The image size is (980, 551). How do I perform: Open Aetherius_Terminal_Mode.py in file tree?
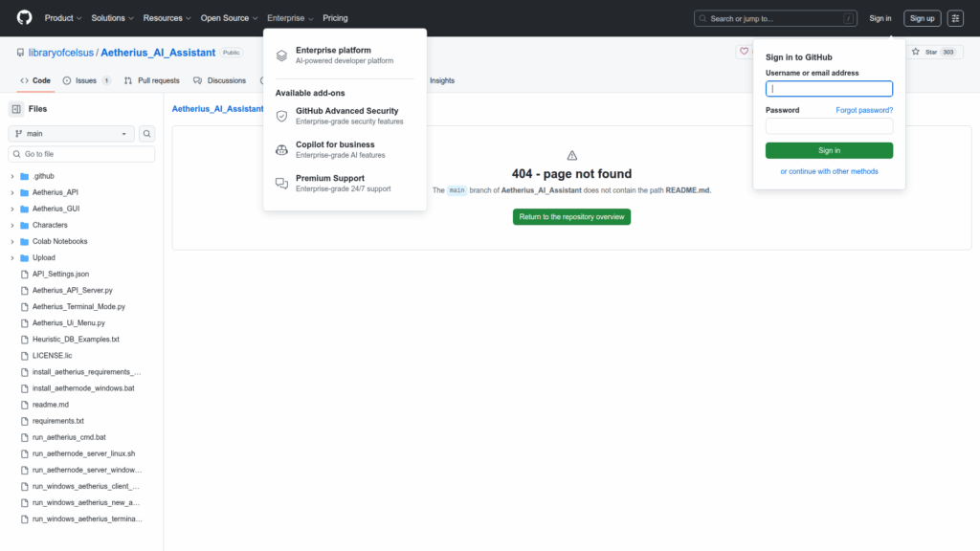78,307
